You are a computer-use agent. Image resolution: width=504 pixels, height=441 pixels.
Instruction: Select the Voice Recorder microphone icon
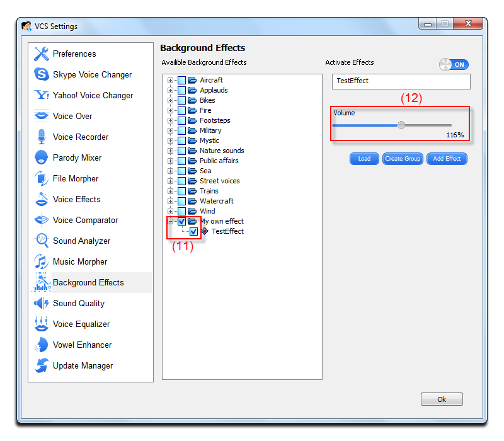[x=42, y=137]
